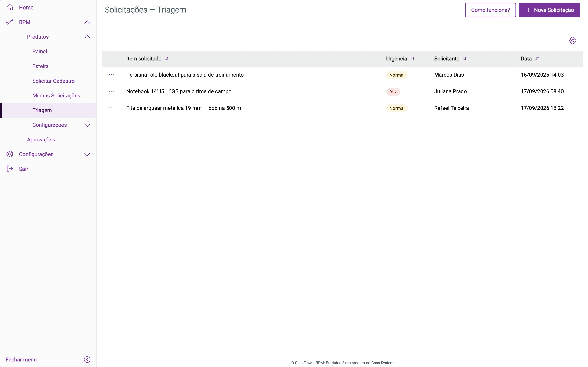This screenshot has width=588, height=367.
Task: Click the Home icon in sidebar
Action: [x=10, y=7]
